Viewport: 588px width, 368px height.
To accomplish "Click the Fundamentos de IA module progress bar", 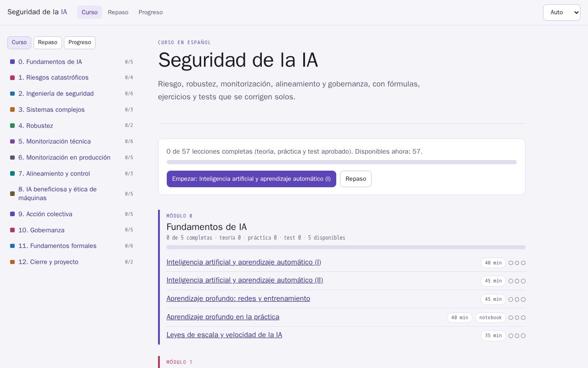I will coord(346,247).
